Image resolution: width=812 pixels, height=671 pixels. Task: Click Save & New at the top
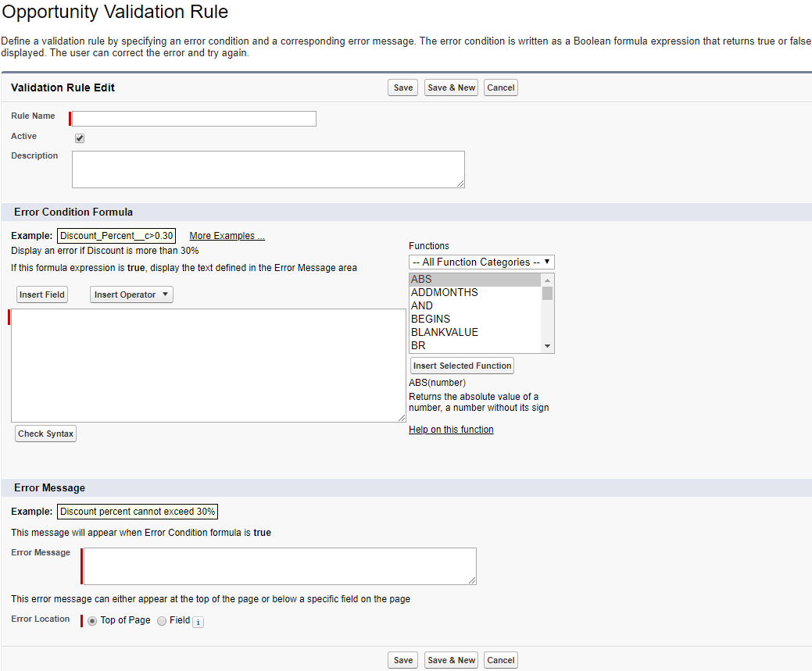click(450, 87)
